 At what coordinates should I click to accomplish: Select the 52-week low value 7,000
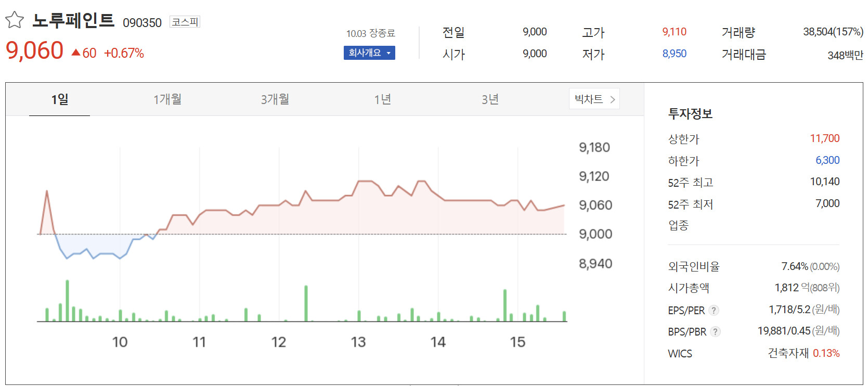tap(827, 203)
